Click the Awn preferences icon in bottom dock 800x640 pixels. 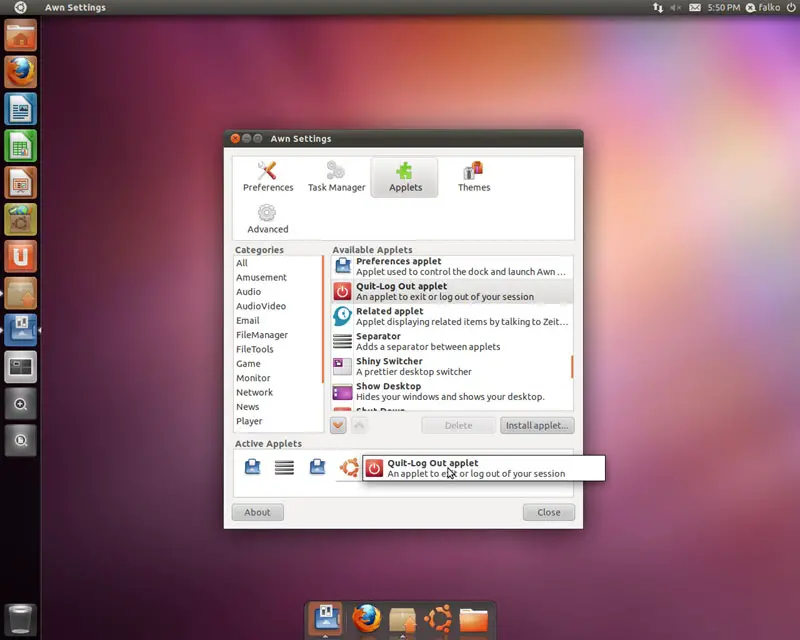(x=326, y=618)
